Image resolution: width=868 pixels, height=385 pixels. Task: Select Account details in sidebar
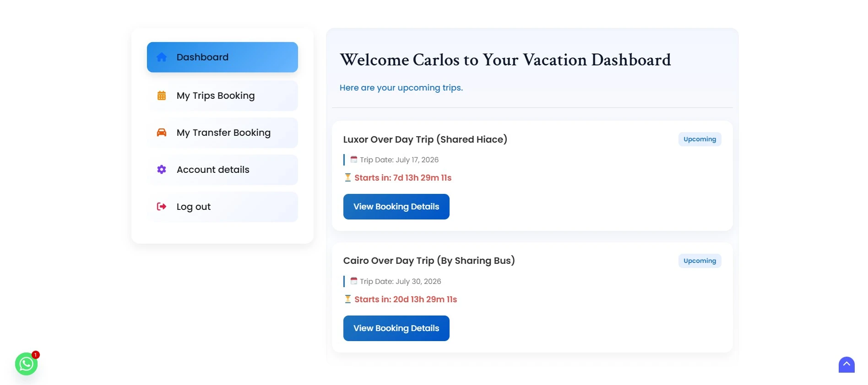222,170
